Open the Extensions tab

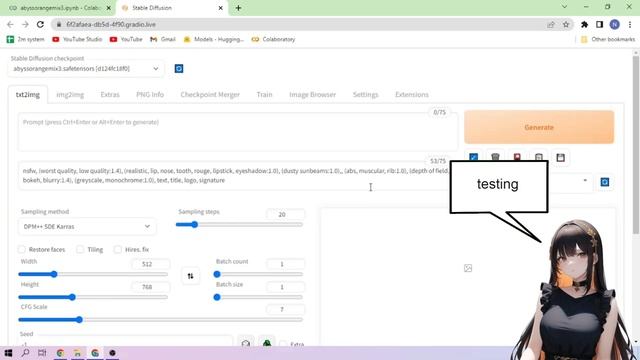pyautogui.click(x=412, y=95)
